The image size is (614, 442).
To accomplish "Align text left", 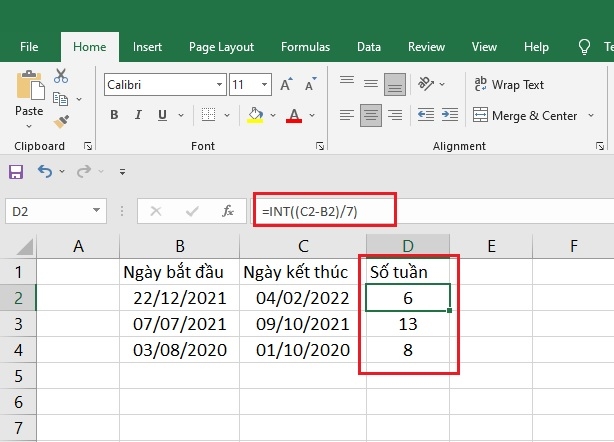I will [347, 115].
